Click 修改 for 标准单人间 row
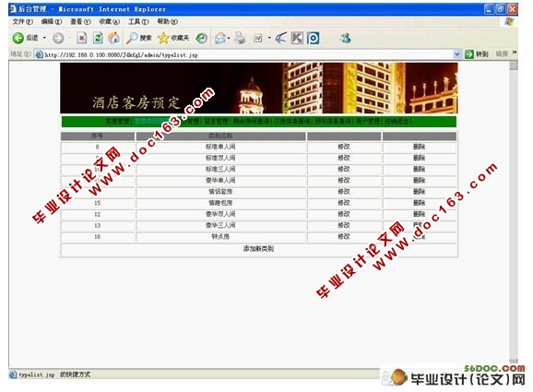This screenshot has height=392, width=533. [344, 147]
